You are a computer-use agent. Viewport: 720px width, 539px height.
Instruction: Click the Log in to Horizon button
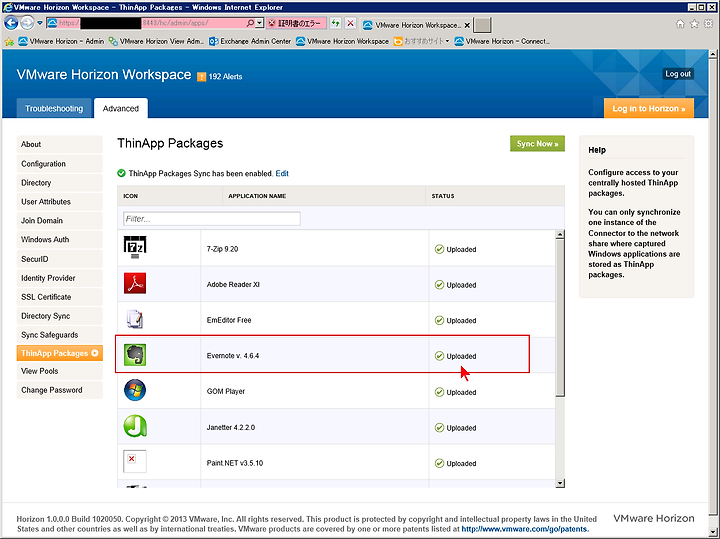click(x=649, y=108)
